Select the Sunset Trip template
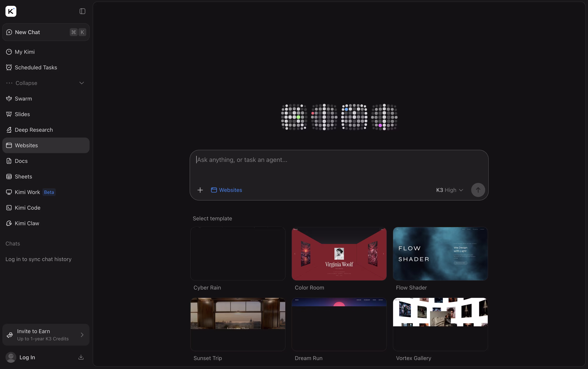The height and width of the screenshot is (369, 588). (x=238, y=324)
